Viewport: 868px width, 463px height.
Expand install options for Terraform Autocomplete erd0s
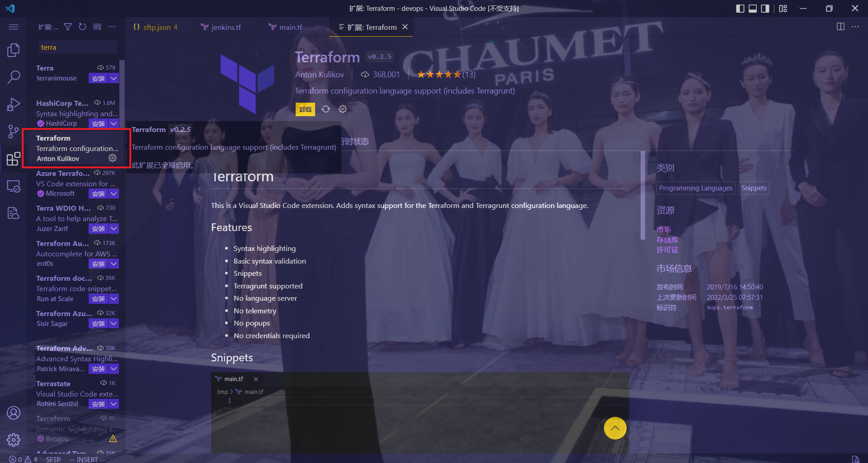[114, 264]
